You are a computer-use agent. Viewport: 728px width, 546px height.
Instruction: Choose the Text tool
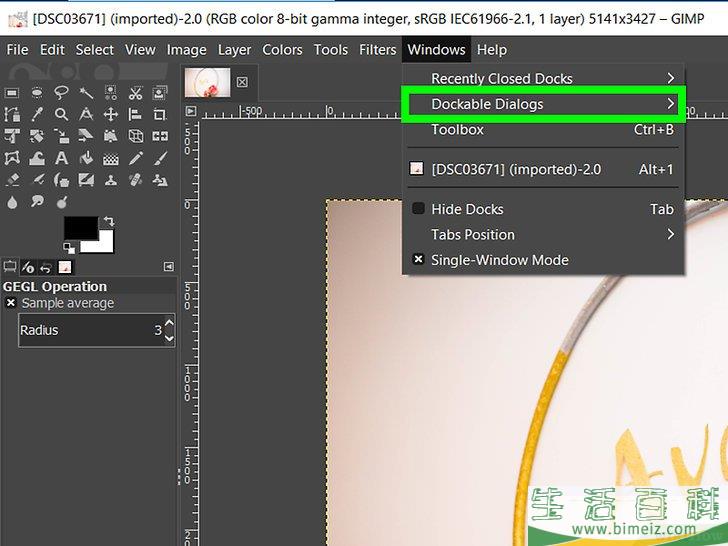click(x=61, y=158)
